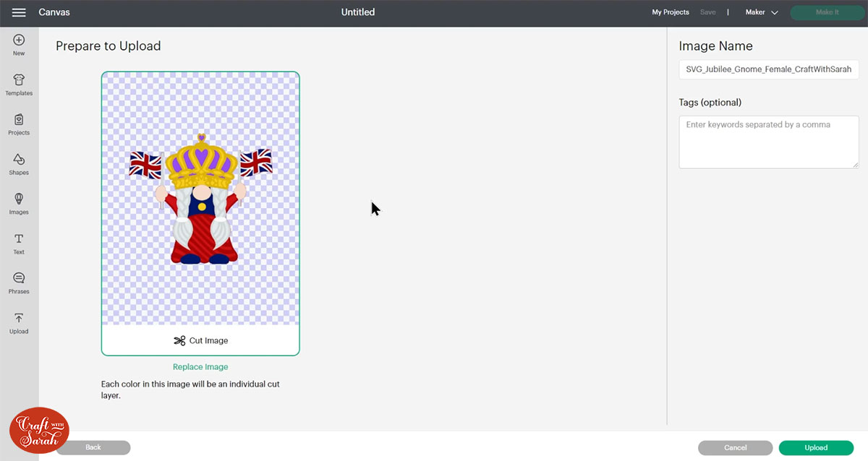868x461 pixels.
Task: Open the Images browser icon
Action: click(x=19, y=202)
